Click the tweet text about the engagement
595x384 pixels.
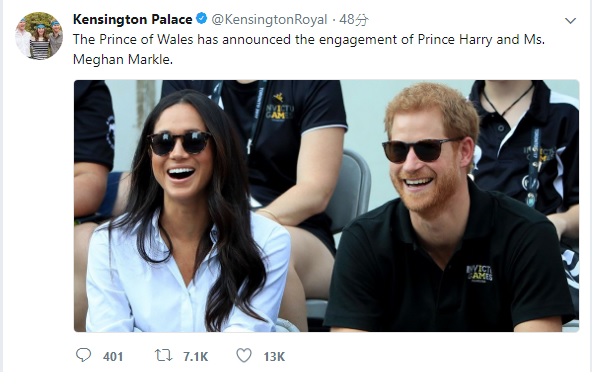pyautogui.click(x=309, y=49)
